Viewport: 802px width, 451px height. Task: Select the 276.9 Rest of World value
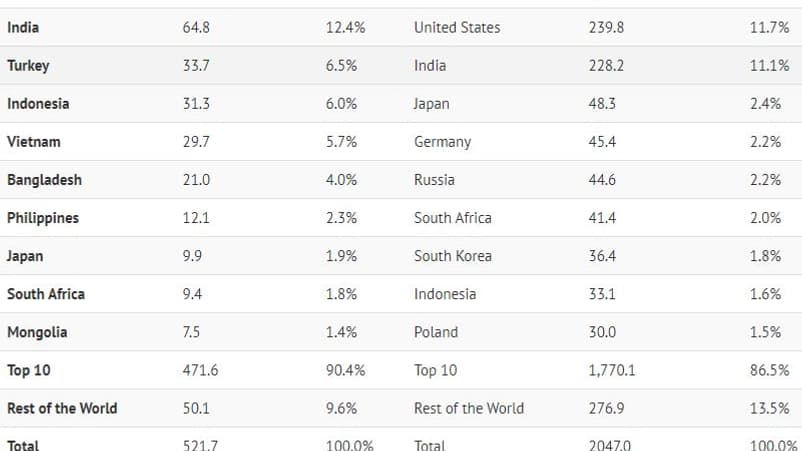[x=606, y=408]
